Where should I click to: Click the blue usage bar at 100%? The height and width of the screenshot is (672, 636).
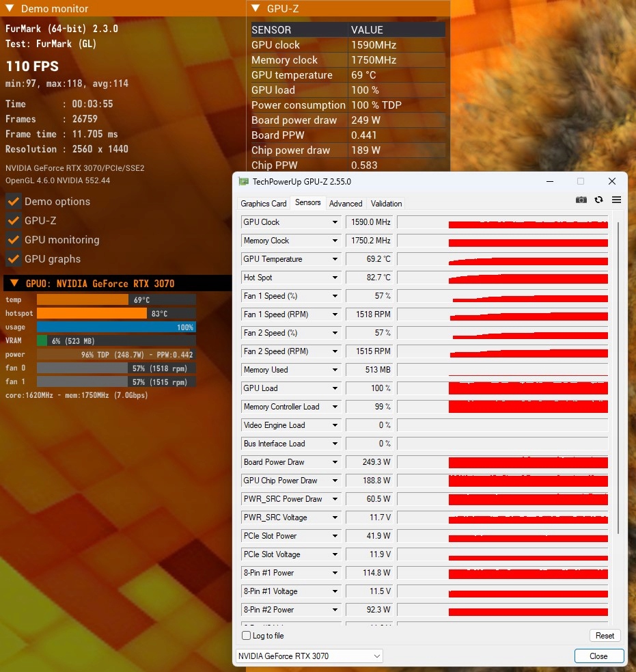117,327
